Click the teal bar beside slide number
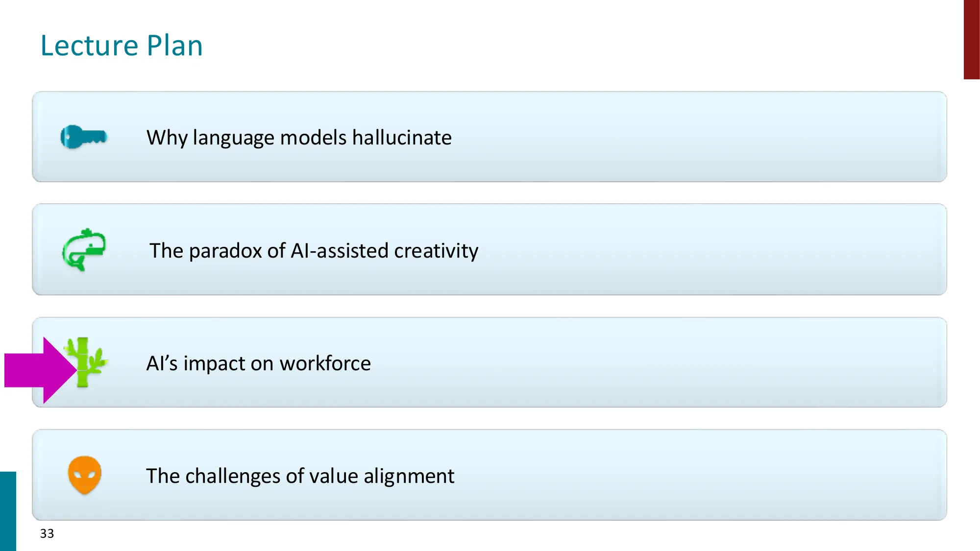 pos(8,511)
